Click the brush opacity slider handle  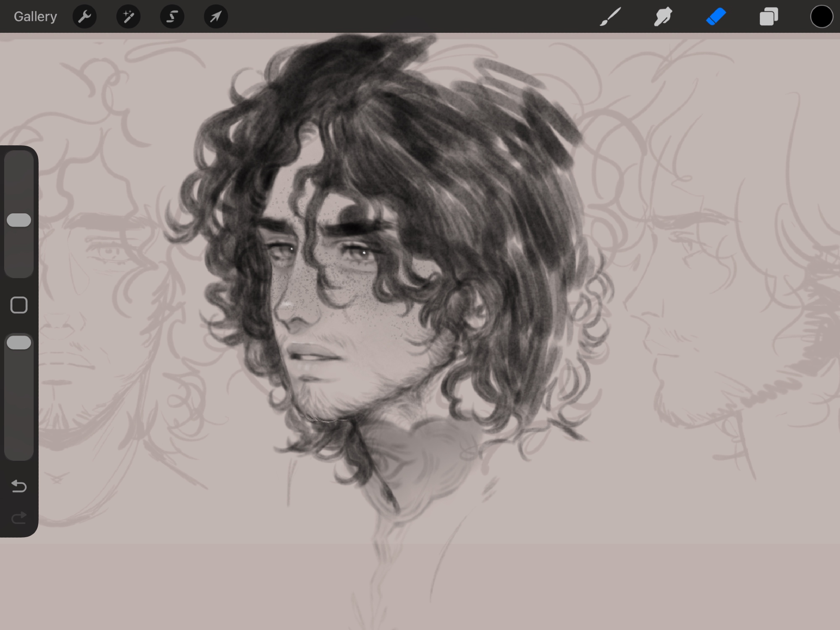point(19,343)
